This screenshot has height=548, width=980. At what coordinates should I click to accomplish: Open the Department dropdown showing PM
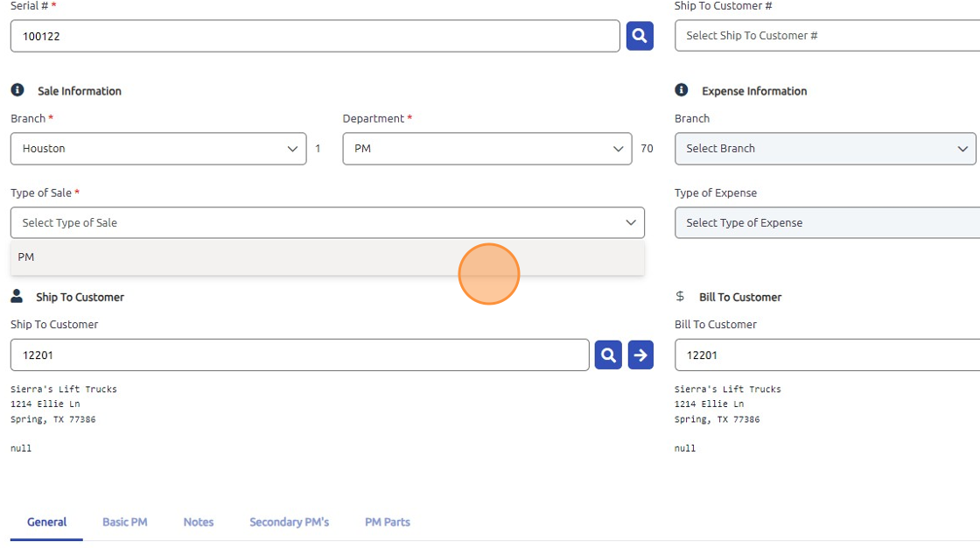click(x=486, y=148)
